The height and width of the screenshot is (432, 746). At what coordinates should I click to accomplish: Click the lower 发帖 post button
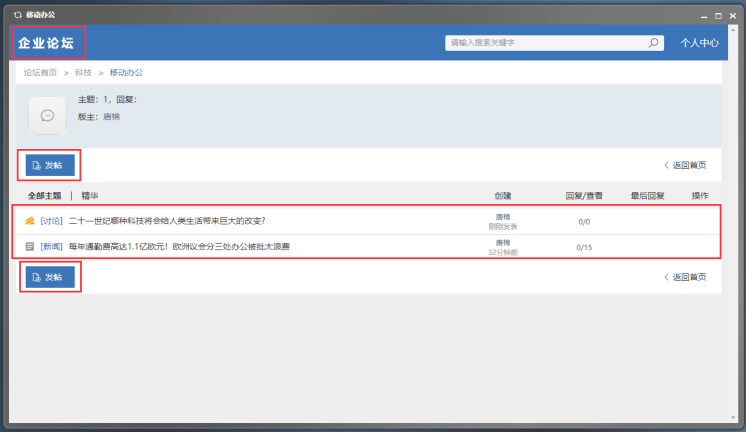tap(50, 277)
